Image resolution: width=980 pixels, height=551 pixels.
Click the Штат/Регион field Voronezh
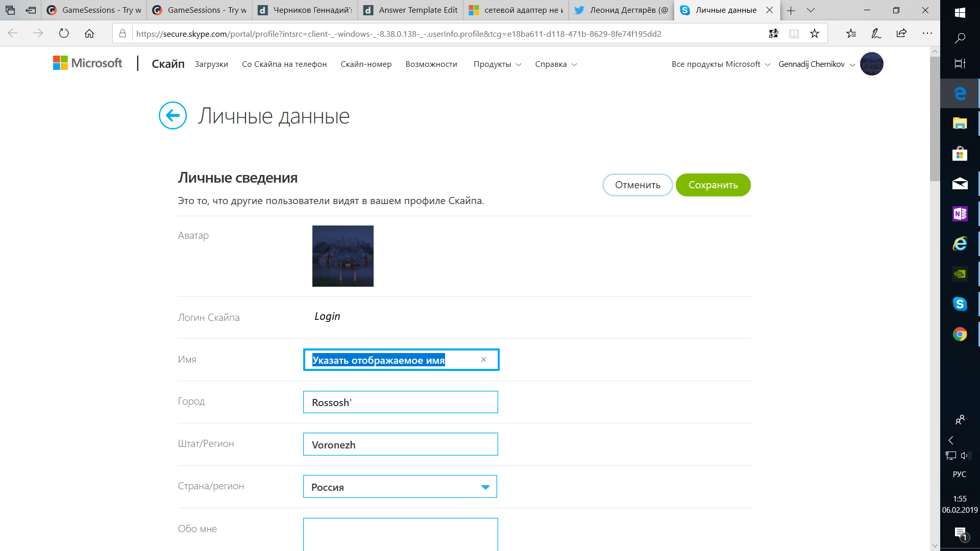point(401,444)
